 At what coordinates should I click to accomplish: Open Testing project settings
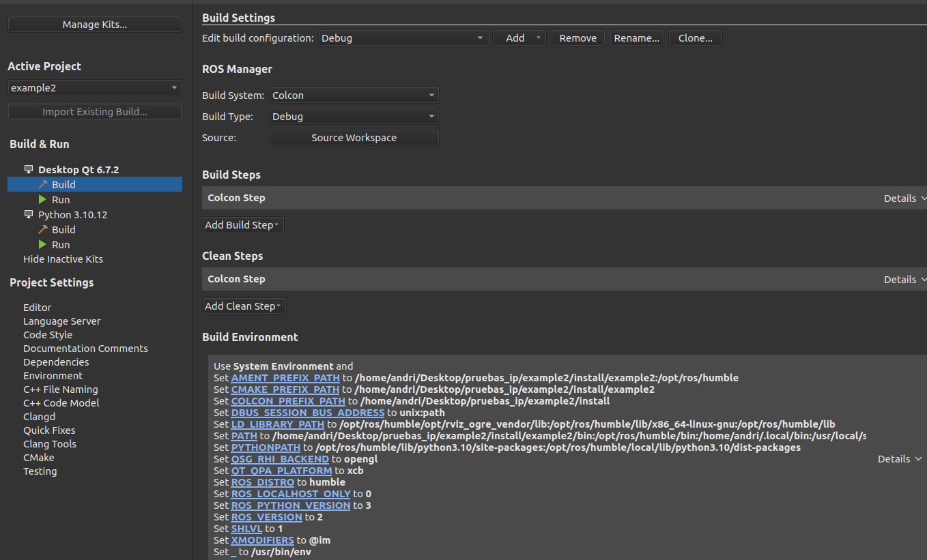point(40,471)
